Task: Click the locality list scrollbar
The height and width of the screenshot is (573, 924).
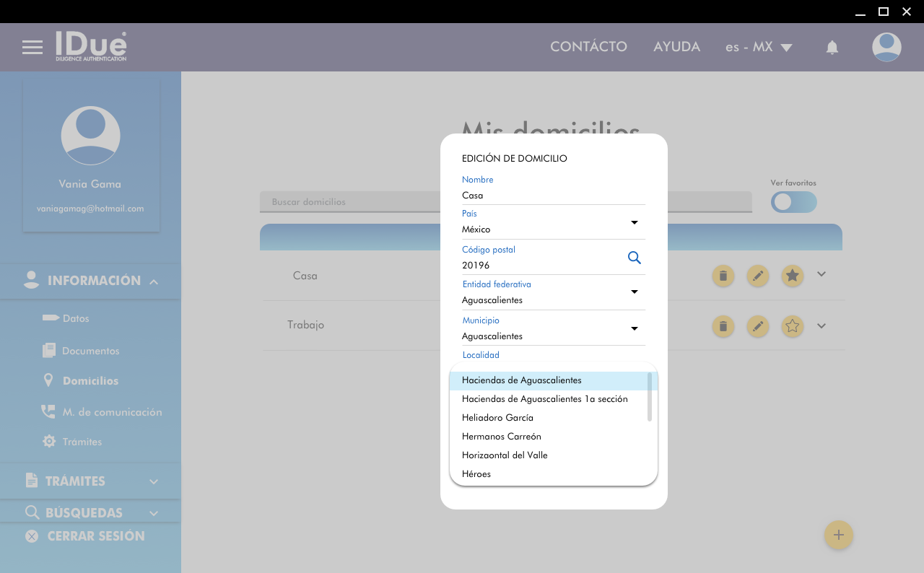Action: click(x=650, y=397)
